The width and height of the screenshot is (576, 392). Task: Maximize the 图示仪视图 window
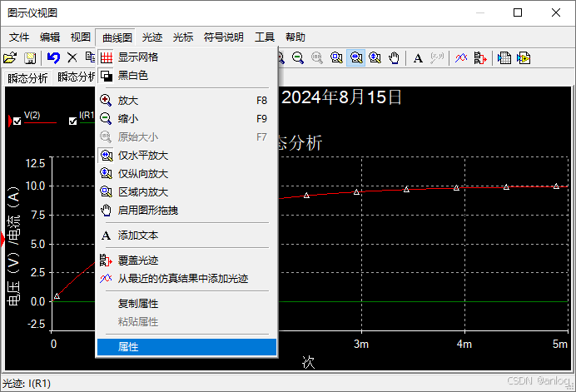coord(518,12)
